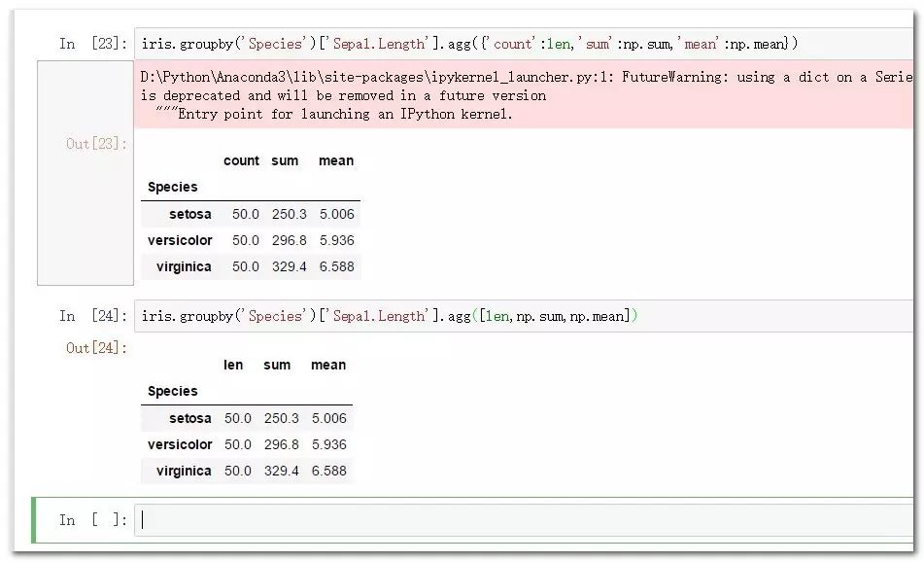Image resolution: width=924 pixels, height=562 pixels.
Task: Click the 'versicolor' row label in Out[23] table
Action: pos(180,240)
